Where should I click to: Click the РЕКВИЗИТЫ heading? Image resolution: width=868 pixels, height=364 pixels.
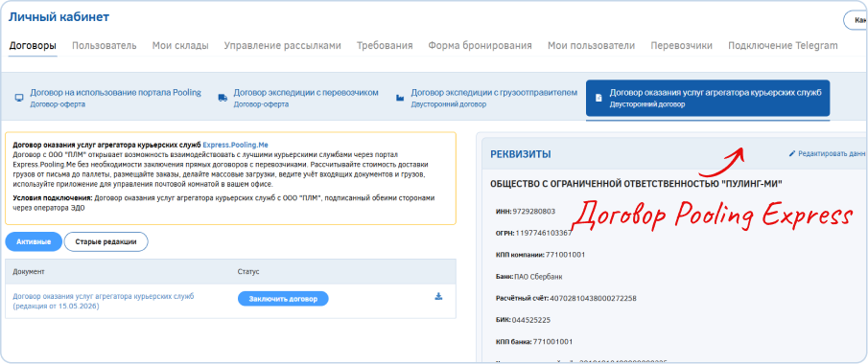click(x=521, y=154)
